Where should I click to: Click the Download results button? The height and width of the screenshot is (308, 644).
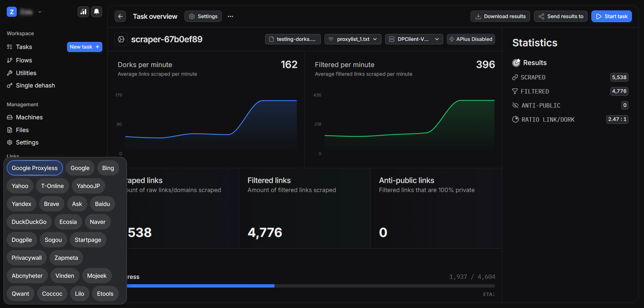[x=500, y=16]
